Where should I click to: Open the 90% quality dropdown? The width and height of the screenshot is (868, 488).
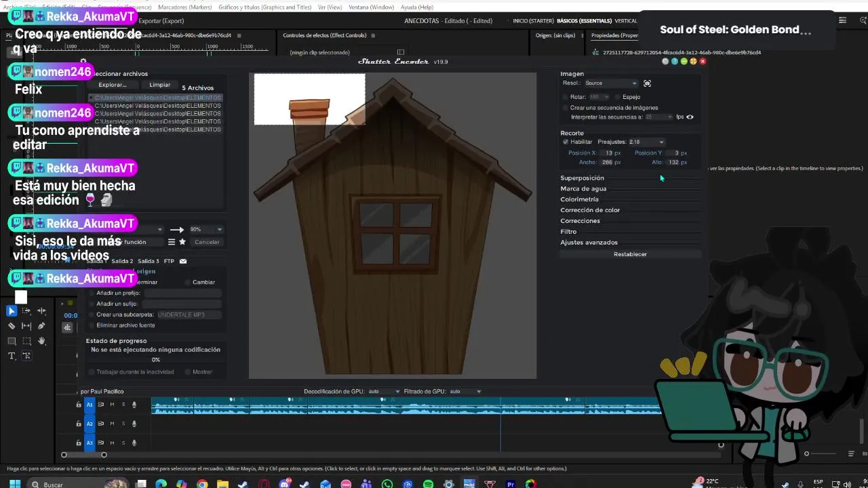206,229
